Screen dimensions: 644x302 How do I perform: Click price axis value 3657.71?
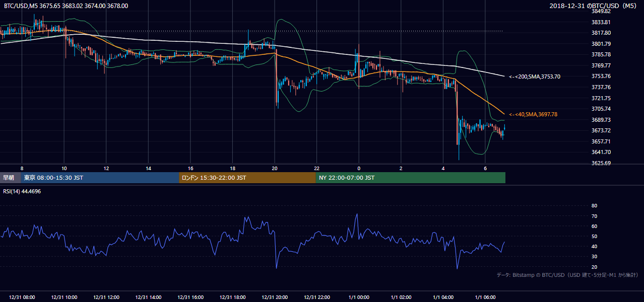pos(601,141)
